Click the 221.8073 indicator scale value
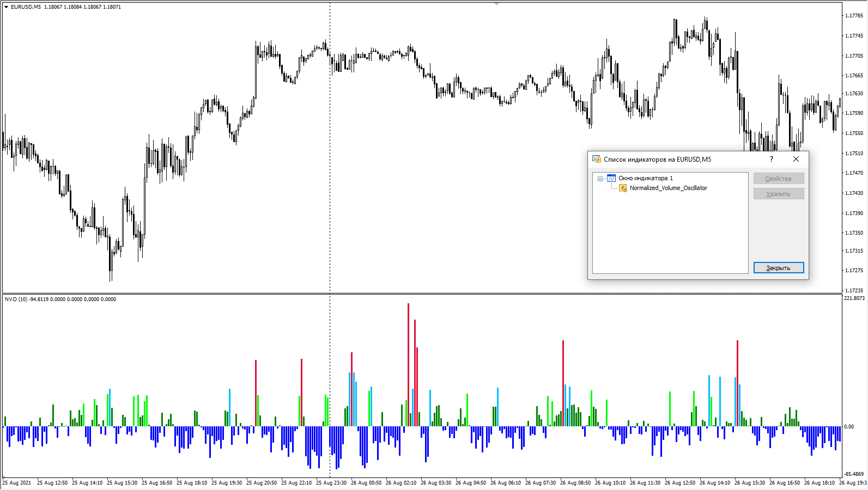This screenshot has height=490, width=868. [x=854, y=298]
